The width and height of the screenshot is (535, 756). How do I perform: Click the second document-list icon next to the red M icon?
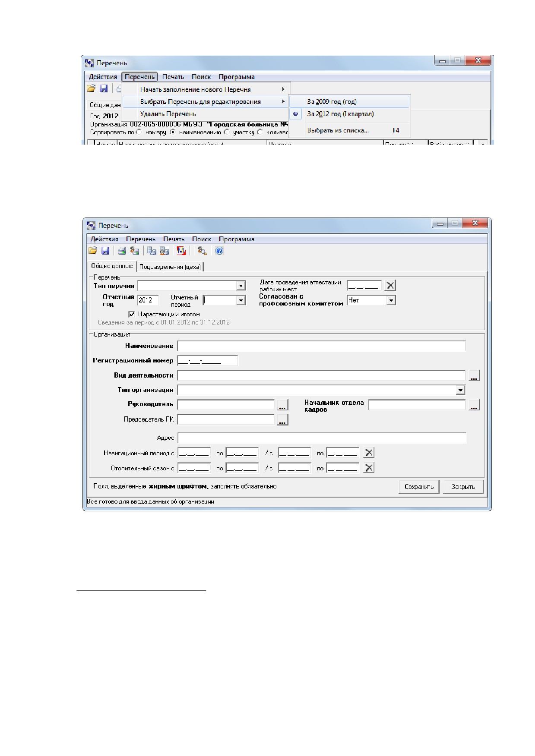164,251
